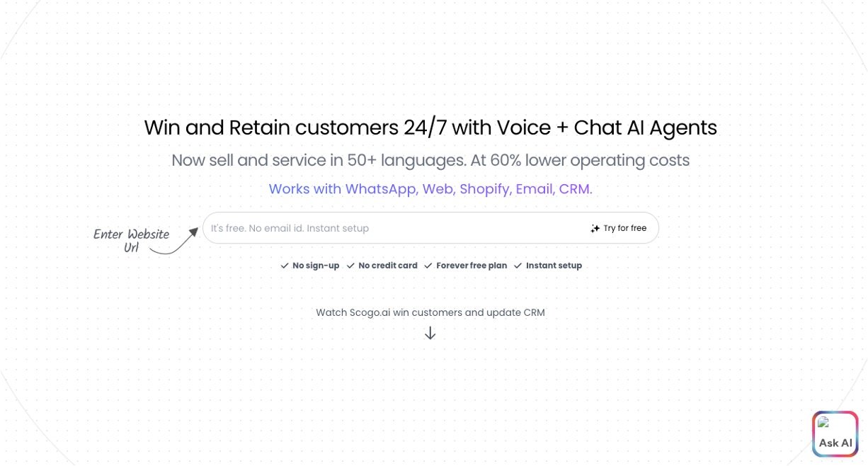
Task: Click the checkmark icon before No sign-up
Action: click(x=285, y=266)
